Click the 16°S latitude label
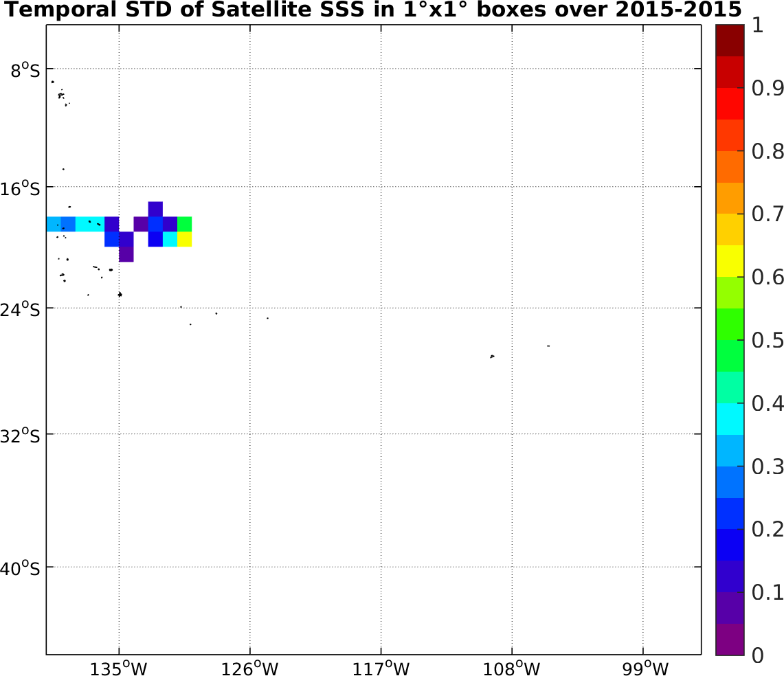Screen dimensions: 784x676 20,189
